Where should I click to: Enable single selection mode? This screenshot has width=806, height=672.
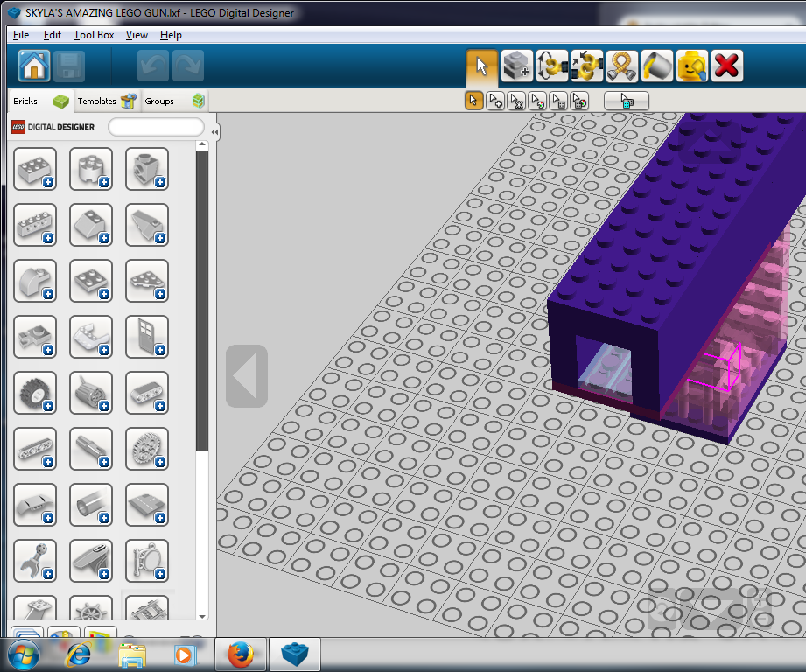[x=473, y=101]
